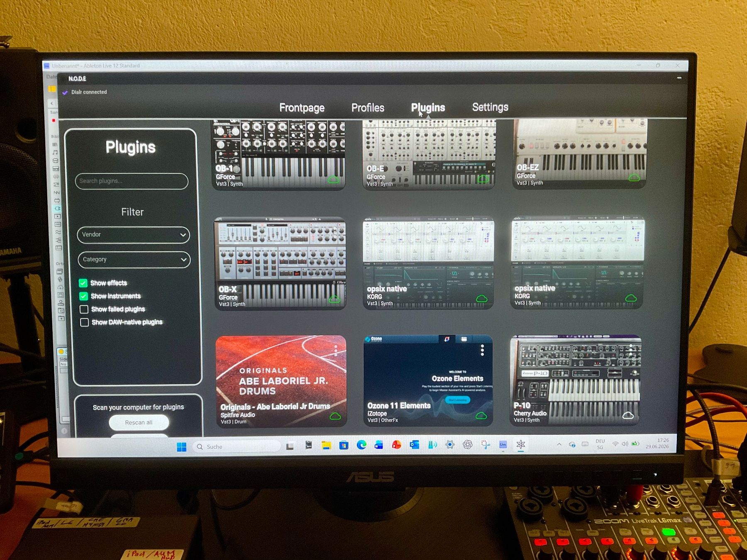Screen dimensions: 747x560
Task: Select Plug-ins category in Ableton browser sidebar
Action: coord(57,208)
